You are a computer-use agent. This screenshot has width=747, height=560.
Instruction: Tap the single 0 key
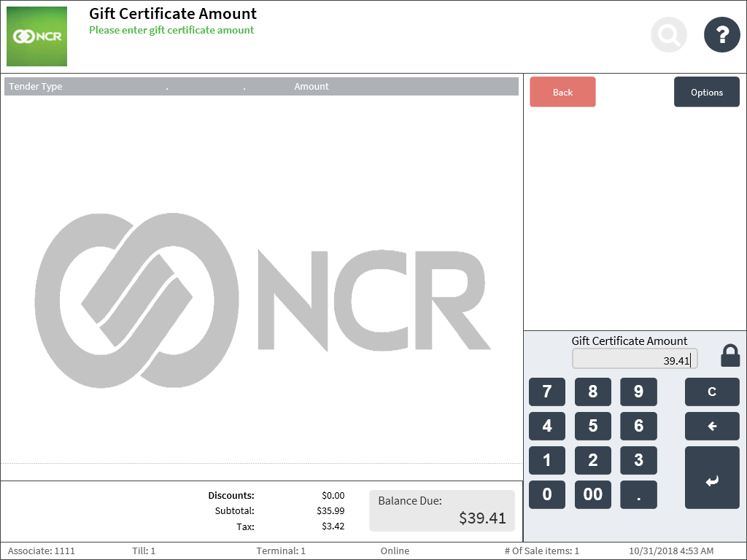click(547, 495)
